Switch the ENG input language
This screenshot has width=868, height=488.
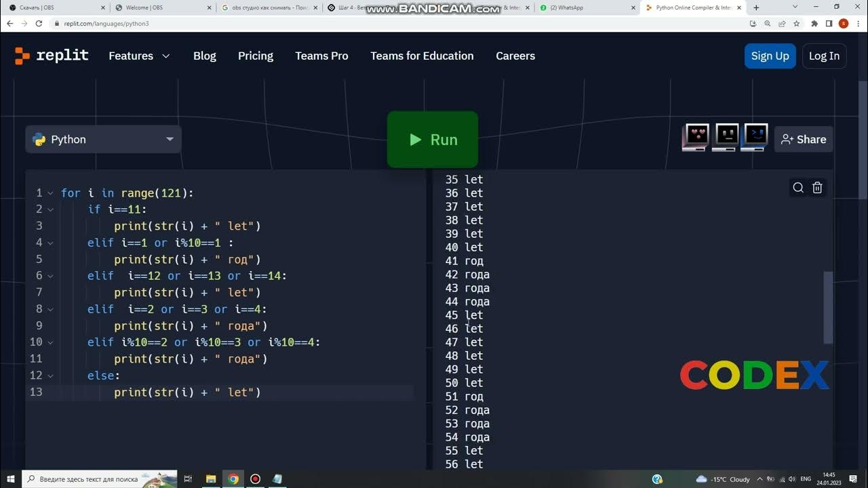pos(806,479)
